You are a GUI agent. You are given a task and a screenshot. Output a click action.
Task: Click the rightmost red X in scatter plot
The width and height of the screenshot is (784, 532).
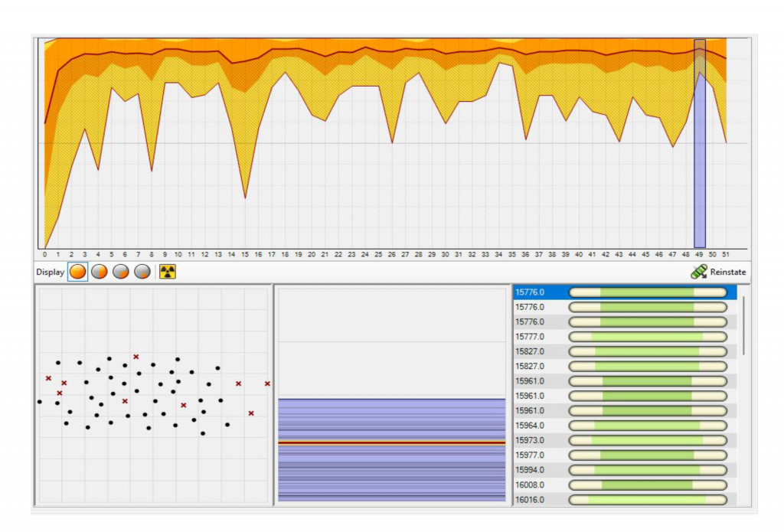[x=267, y=383]
